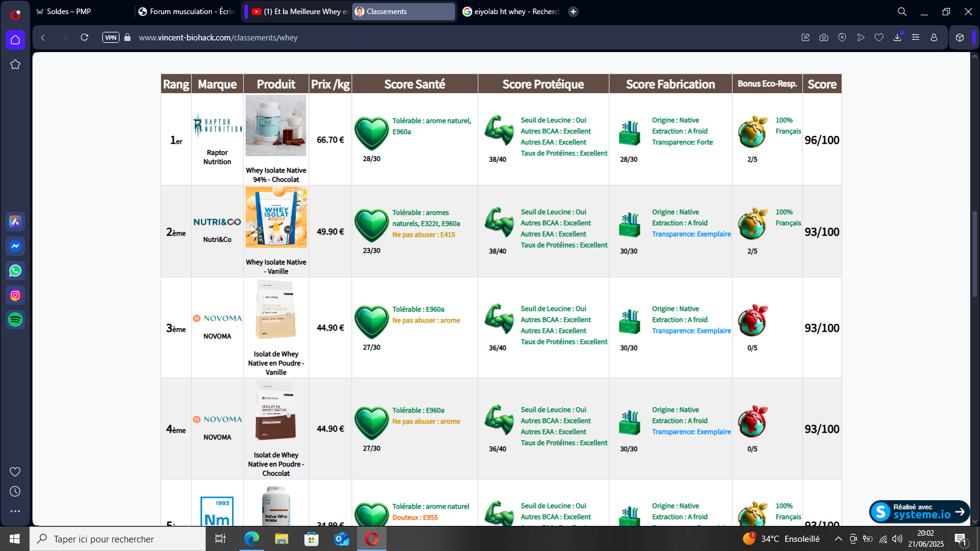This screenshot has width=980, height=551.
Task: Open Outlook from taskbar
Action: point(341,539)
